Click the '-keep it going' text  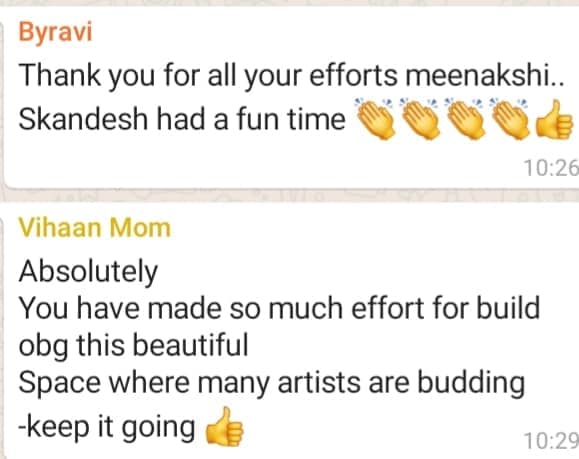(107, 427)
